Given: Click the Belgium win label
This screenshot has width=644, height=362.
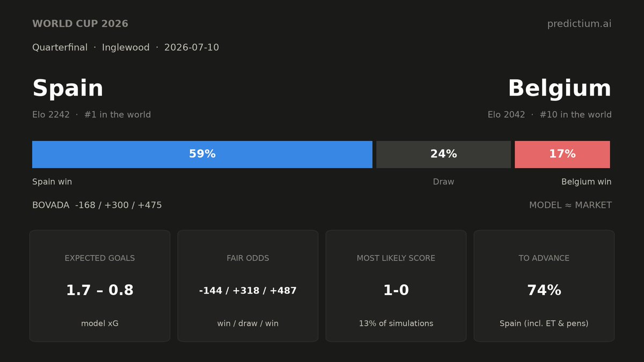Looking at the screenshot, I should click(586, 182).
